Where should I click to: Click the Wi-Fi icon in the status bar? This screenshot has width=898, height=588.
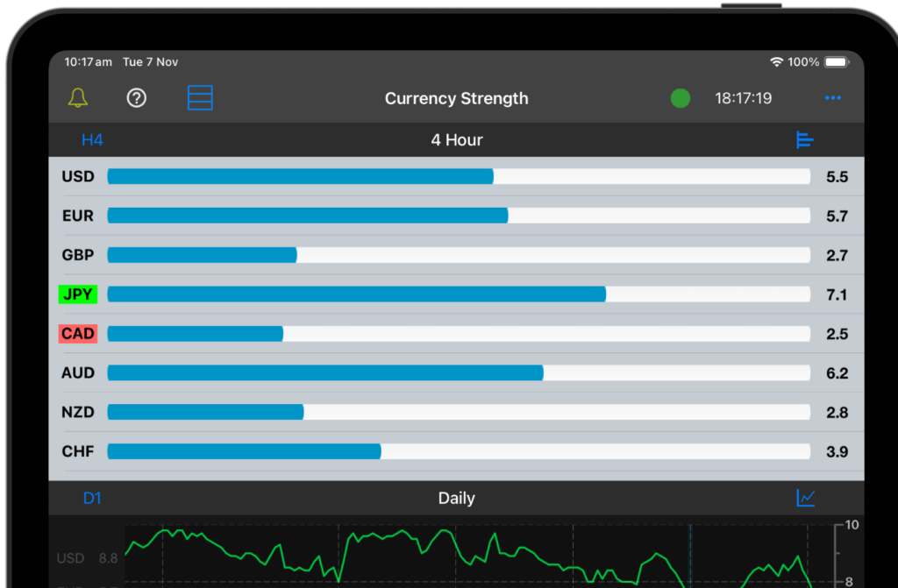pos(779,61)
